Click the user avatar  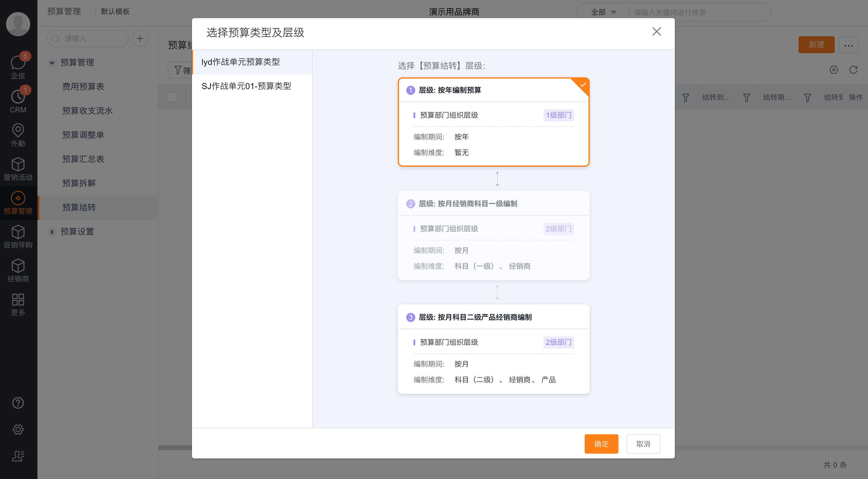(18, 24)
